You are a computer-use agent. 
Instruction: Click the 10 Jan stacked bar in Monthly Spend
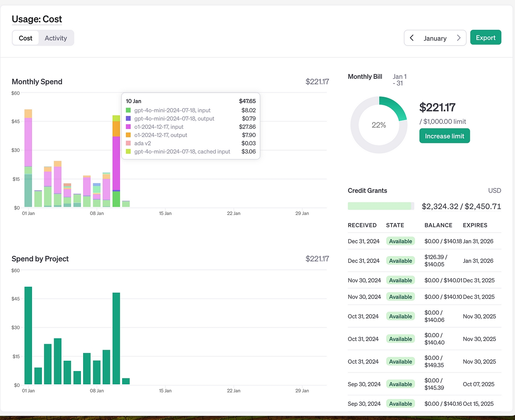point(116,161)
